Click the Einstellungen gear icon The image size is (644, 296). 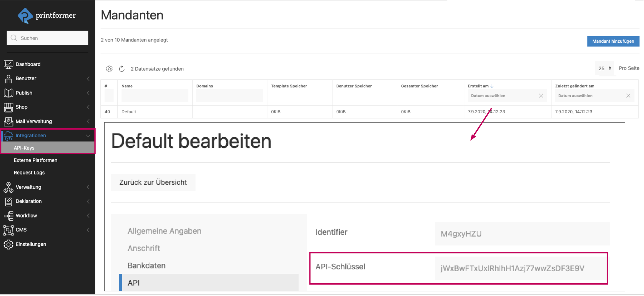8,244
